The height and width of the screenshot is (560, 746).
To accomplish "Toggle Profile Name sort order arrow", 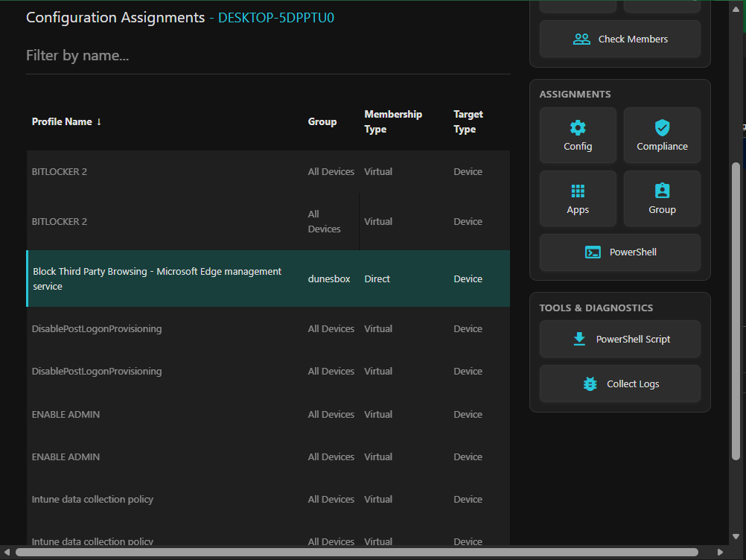I will tap(100, 121).
